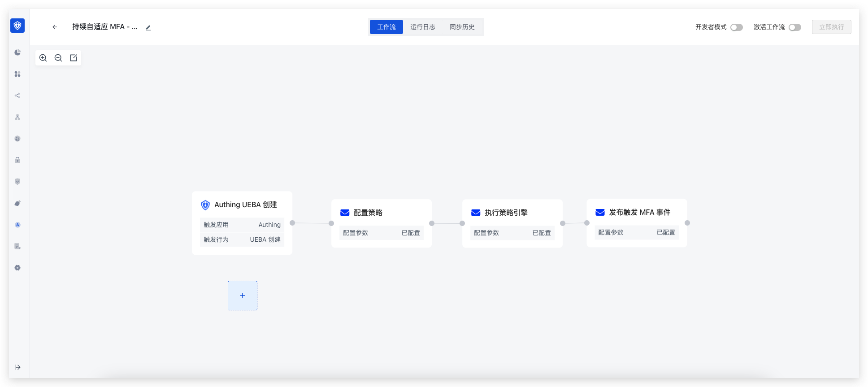Open the pie chart dashboard sidebar icon
Screen dimensions: 868x387
[17, 52]
